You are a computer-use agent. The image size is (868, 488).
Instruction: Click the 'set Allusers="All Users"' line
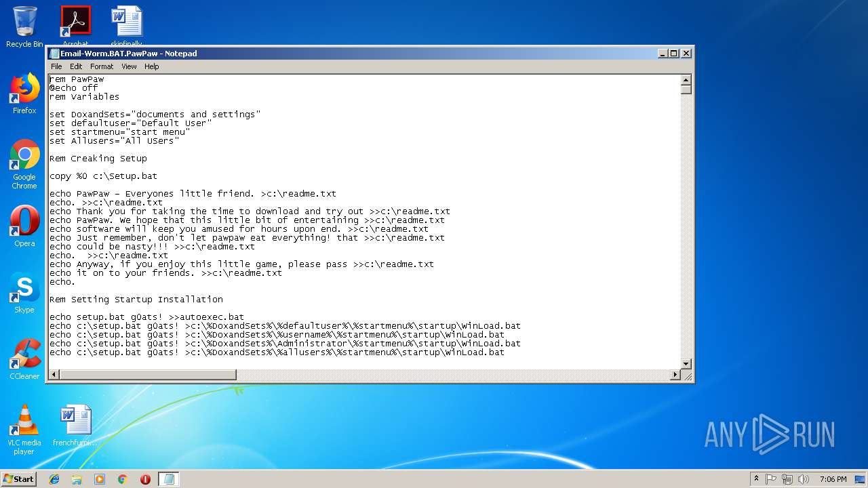tap(115, 141)
